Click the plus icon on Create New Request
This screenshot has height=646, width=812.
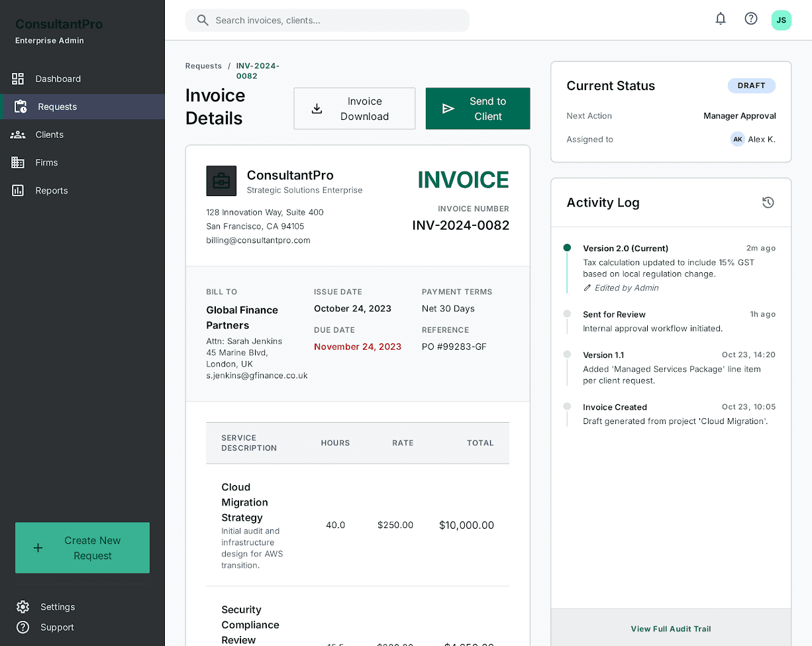(38, 548)
